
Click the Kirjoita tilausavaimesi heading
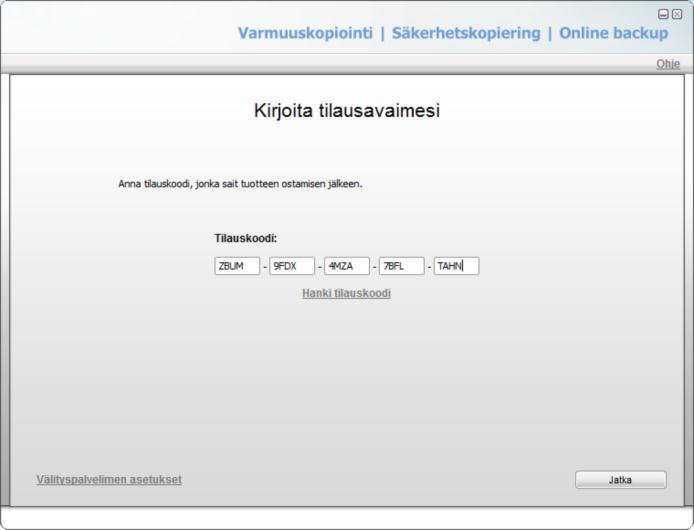point(347,111)
